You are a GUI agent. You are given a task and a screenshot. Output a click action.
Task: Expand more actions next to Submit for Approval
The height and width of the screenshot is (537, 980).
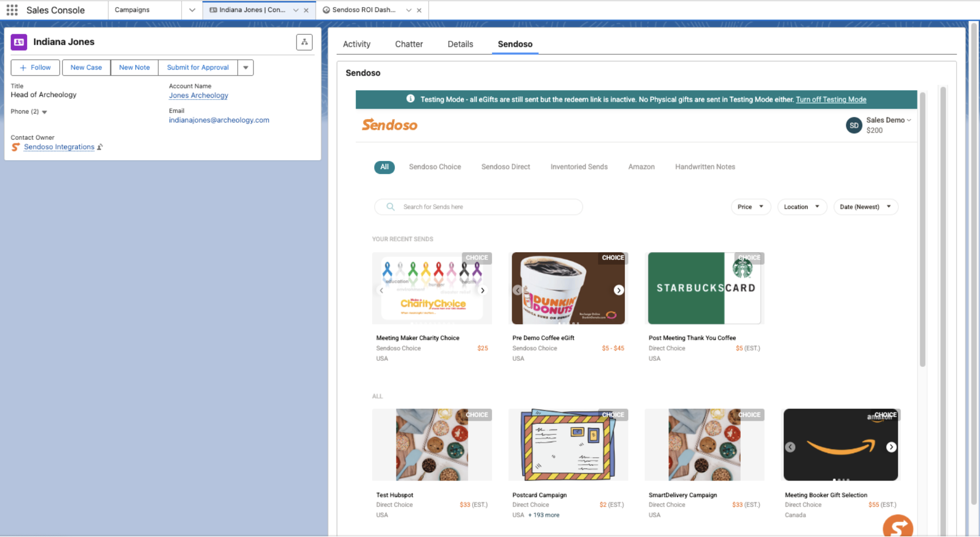pyautogui.click(x=246, y=67)
